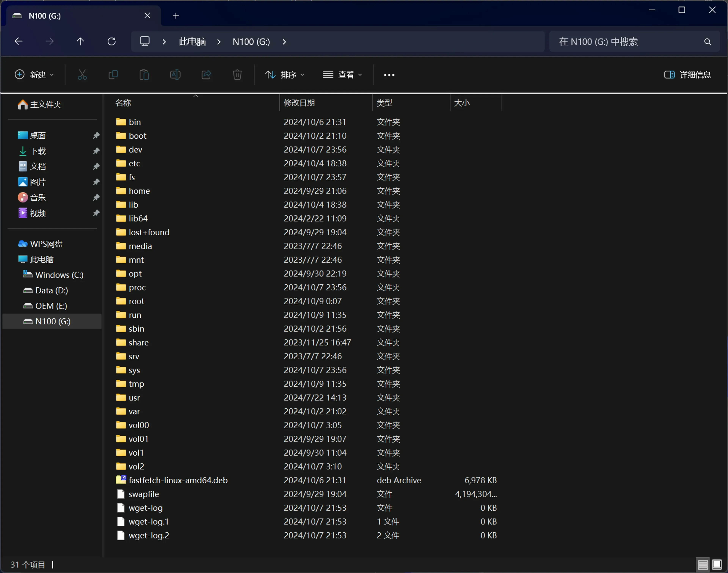This screenshot has height=573, width=728.
Task: Select Windows (C:) drive in the sidebar
Action: pos(59,275)
